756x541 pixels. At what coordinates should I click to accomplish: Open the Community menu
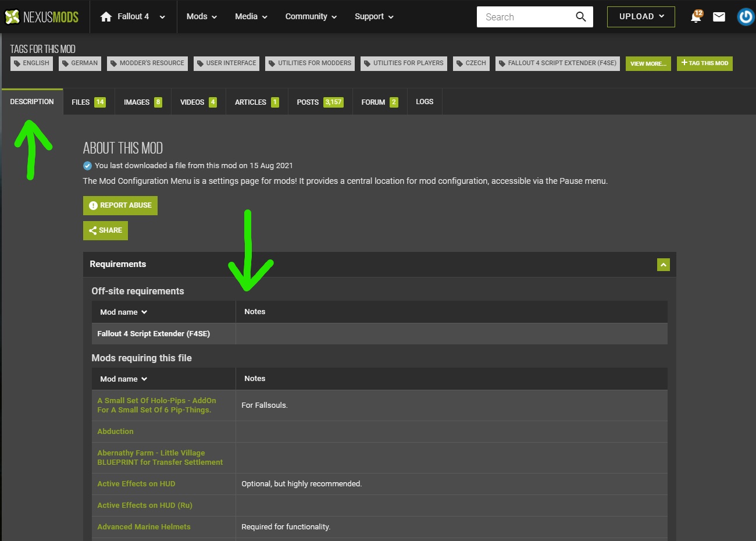(x=311, y=17)
